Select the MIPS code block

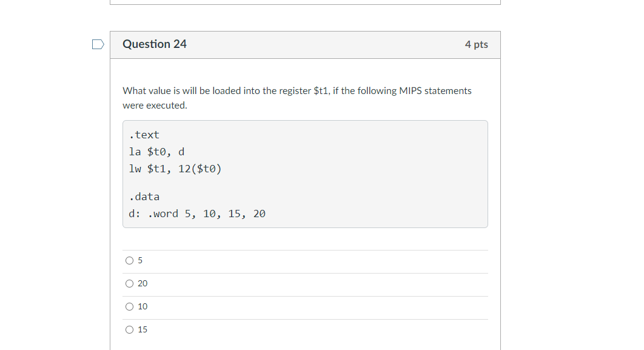click(x=305, y=173)
